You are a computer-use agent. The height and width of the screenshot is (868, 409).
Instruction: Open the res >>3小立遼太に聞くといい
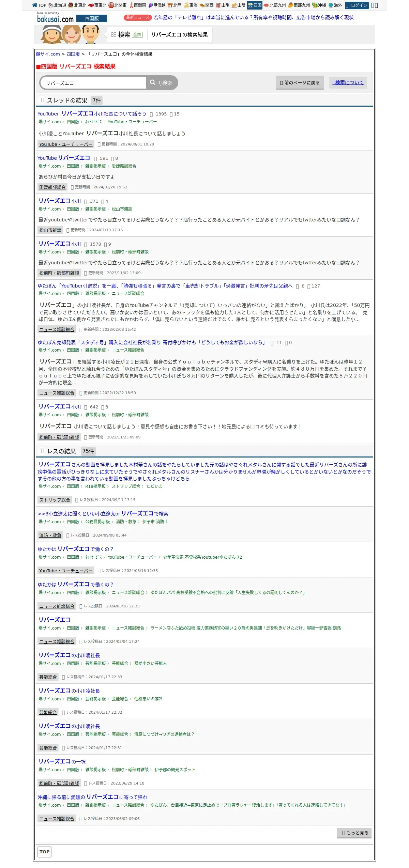[x=103, y=513]
